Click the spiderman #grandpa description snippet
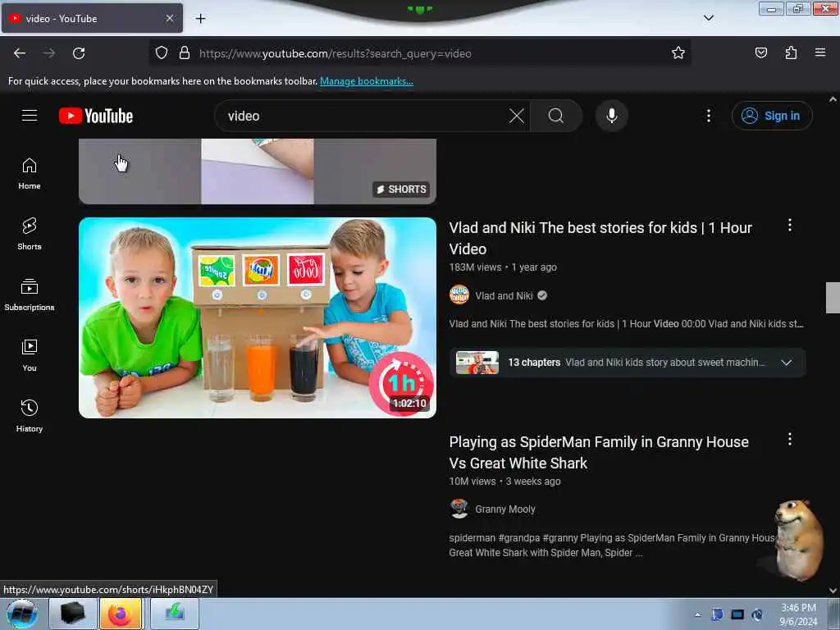 pos(612,546)
